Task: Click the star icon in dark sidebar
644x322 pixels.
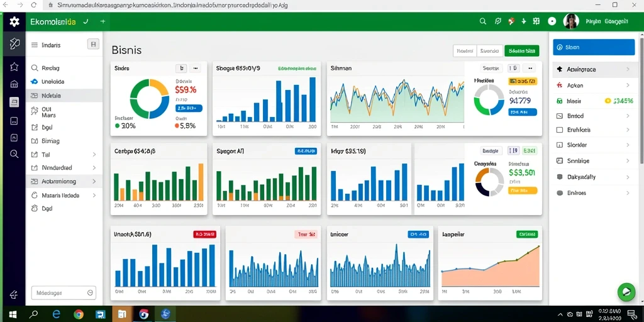Action: pos(14,67)
